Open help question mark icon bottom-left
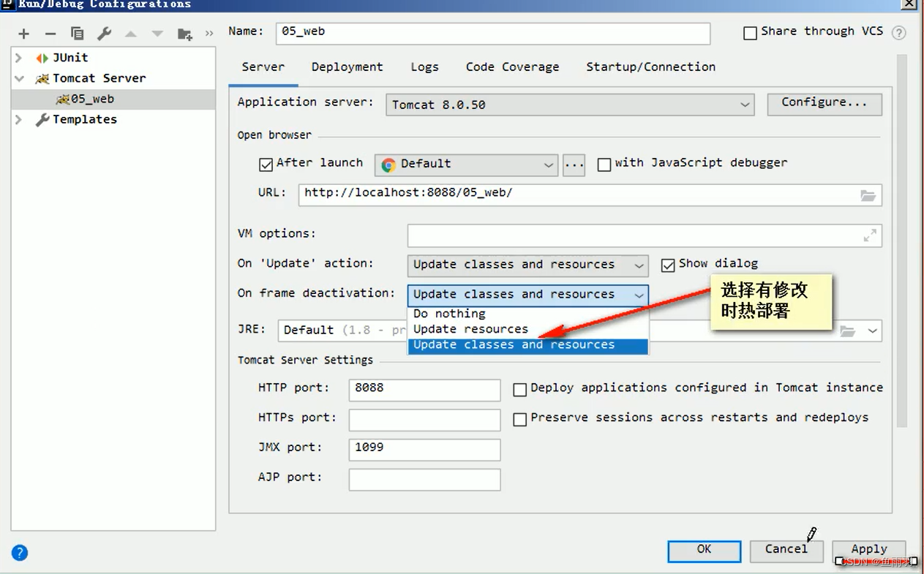Viewport: 924px width, 574px height. (x=20, y=553)
